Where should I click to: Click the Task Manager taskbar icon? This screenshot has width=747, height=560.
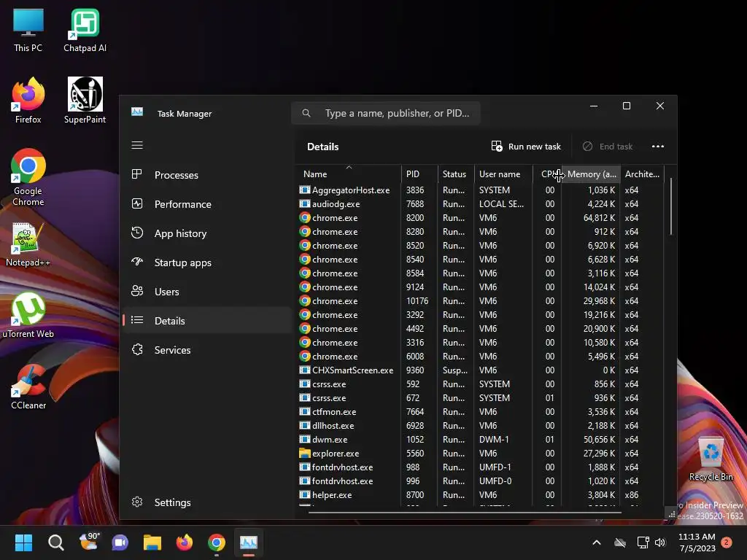tap(249, 542)
